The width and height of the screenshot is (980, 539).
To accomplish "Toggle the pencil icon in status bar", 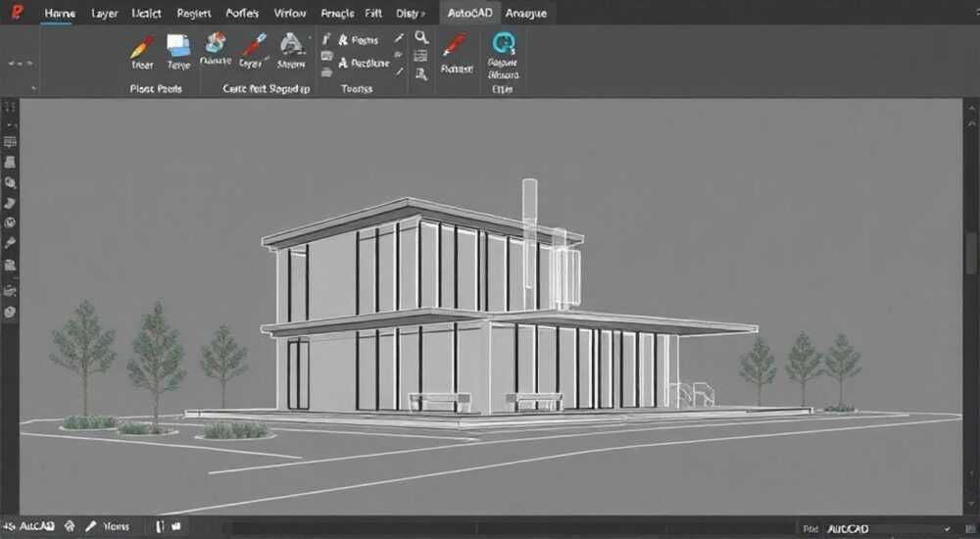I will coord(91,526).
